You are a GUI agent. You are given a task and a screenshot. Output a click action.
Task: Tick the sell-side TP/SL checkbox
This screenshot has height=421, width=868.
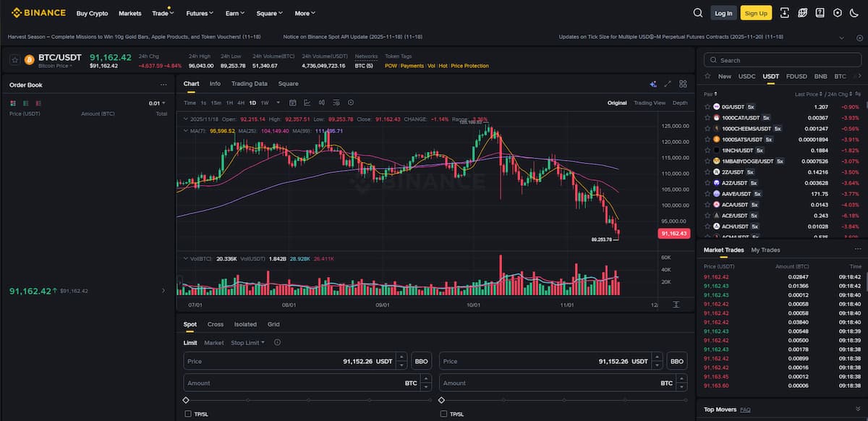click(443, 414)
